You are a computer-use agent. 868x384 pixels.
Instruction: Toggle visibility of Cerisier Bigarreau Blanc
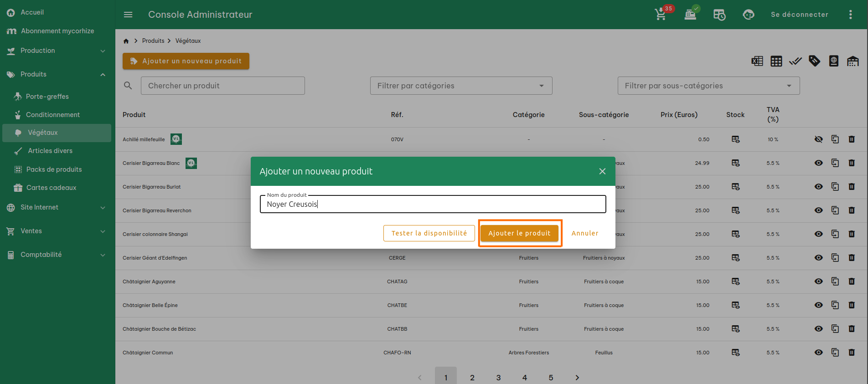point(819,163)
